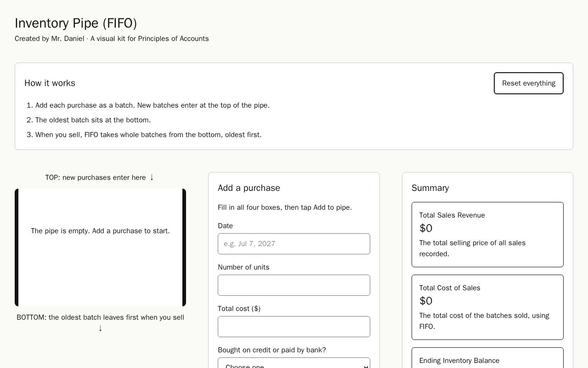Click the Summary heading
This screenshot has width=588, height=368.
430,188
